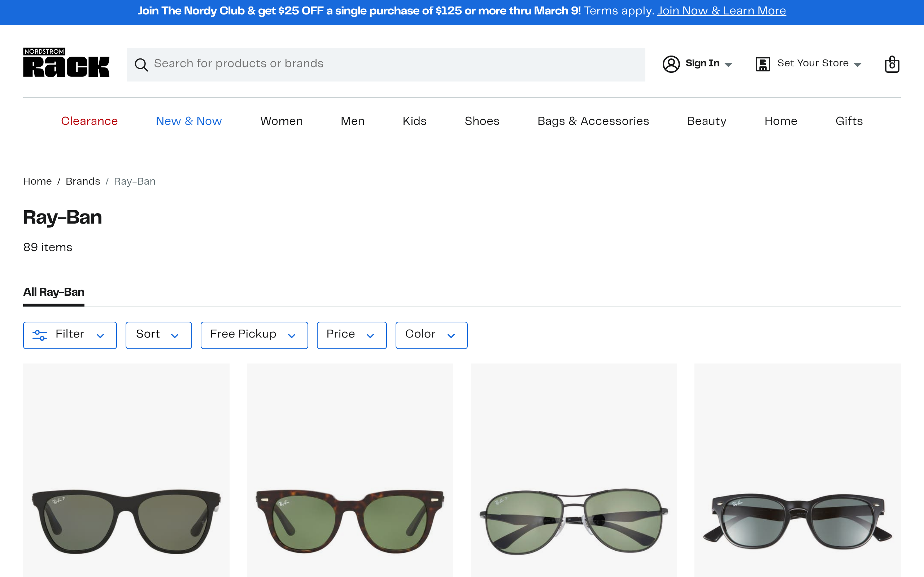Select the All Ray-Ban tab

click(54, 292)
